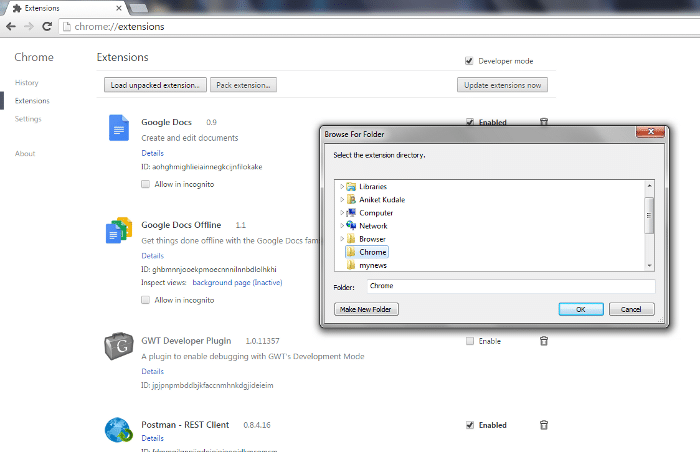This screenshot has height=452, width=700.
Task: Select the mynews folder label
Action: (373, 265)
